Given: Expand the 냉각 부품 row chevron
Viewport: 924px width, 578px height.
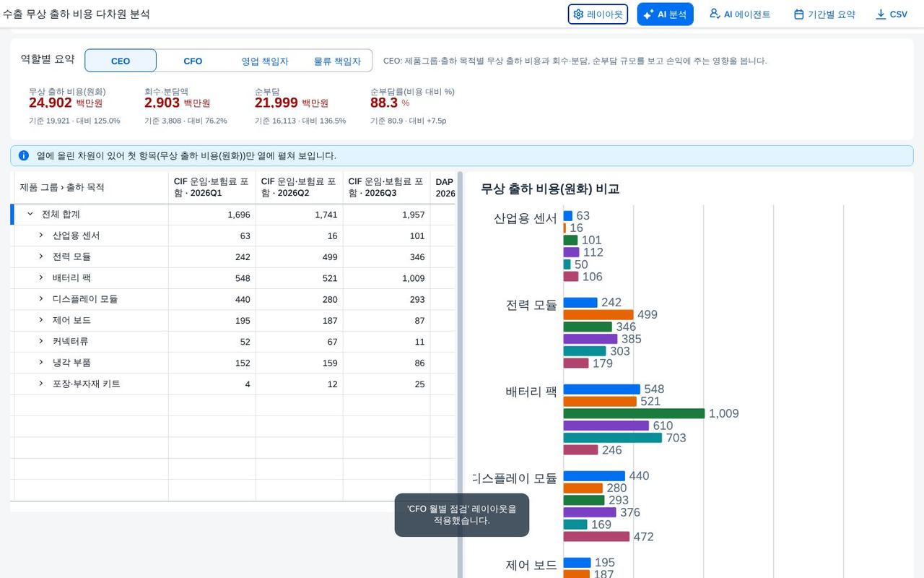Looking at the screenshot, I should pos(41,363).
